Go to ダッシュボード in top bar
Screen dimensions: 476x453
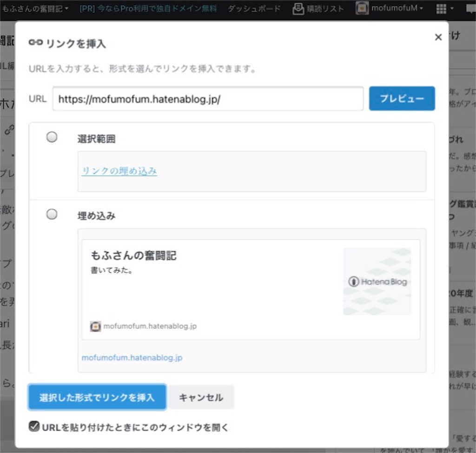pyautogui.click(x=254, y=9)
